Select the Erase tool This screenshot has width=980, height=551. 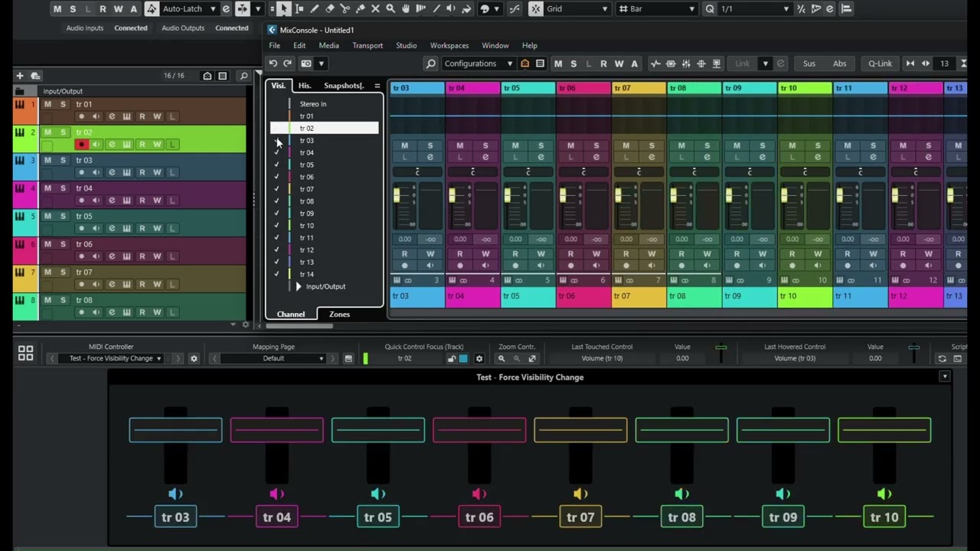330,8
